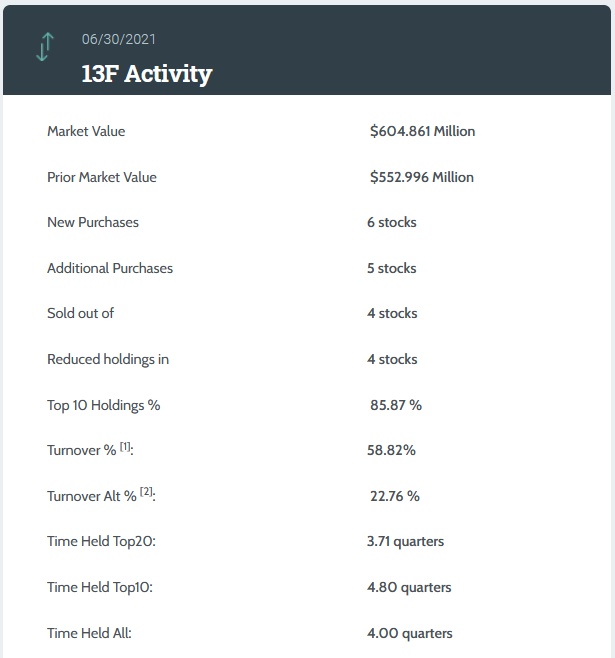Click the 58.82% turnover value
Image resolution: width=615 pixels, height=658 pixels.
coord(391,450)
